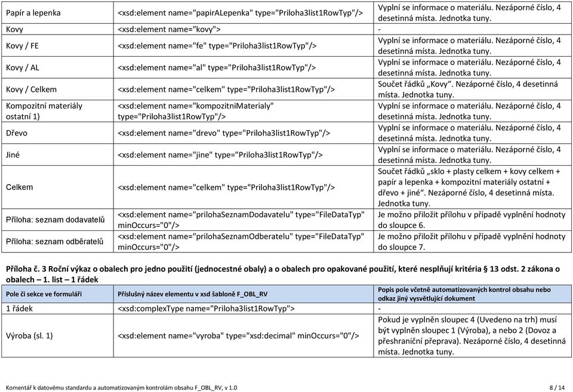Select the xsd element name="al" text

click(x=217, y=67)
